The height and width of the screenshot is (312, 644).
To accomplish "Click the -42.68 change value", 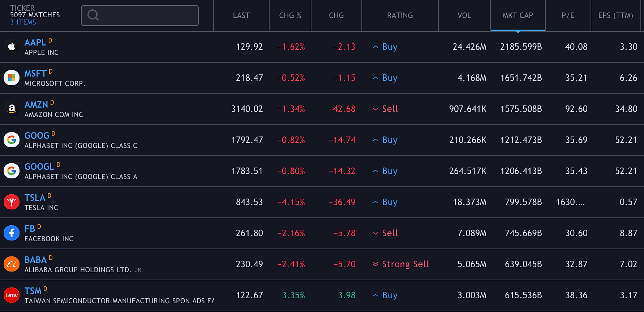I will point(342,109).
